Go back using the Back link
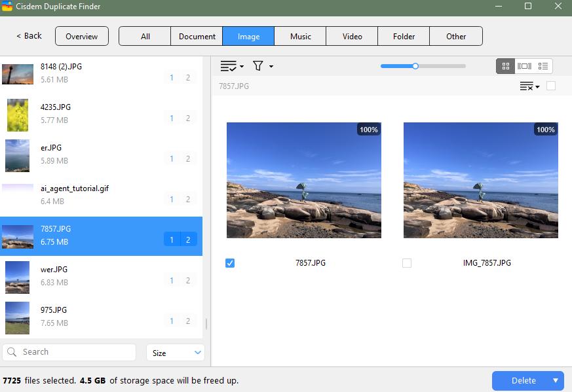This screenshot has height=392, width=572. tap(27, 36)
